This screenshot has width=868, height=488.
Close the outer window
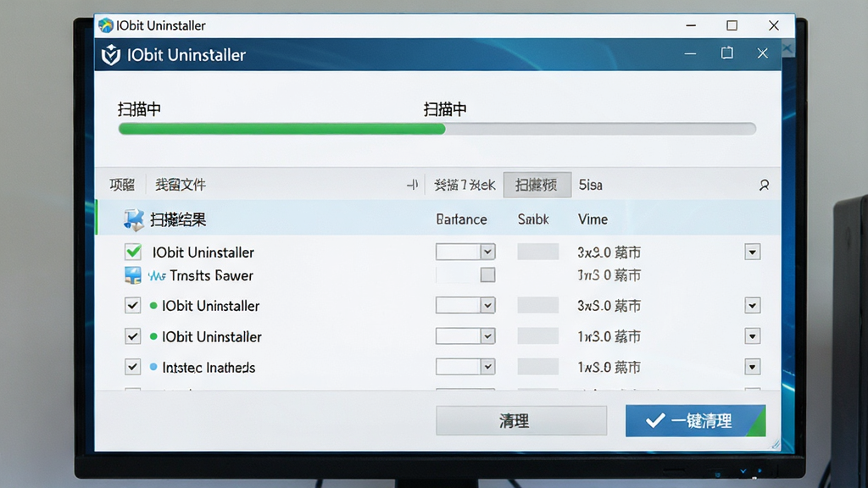(x=774, y=25)
